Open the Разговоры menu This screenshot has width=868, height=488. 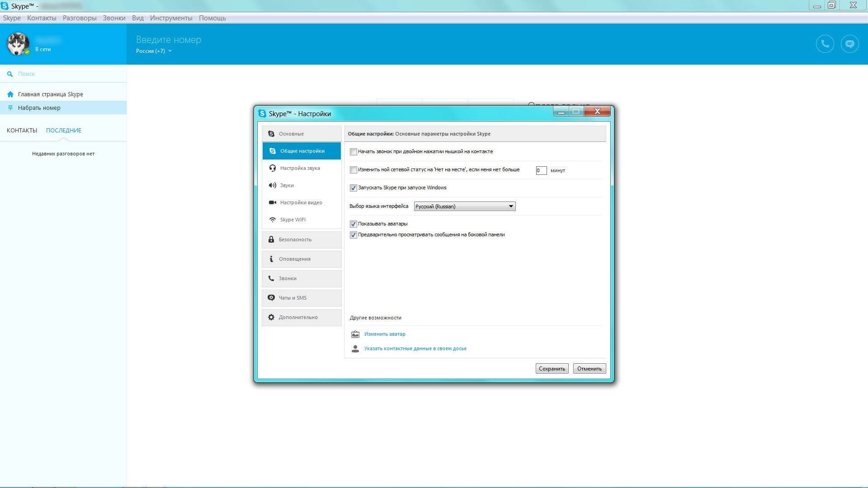click(x=80, y=18)
